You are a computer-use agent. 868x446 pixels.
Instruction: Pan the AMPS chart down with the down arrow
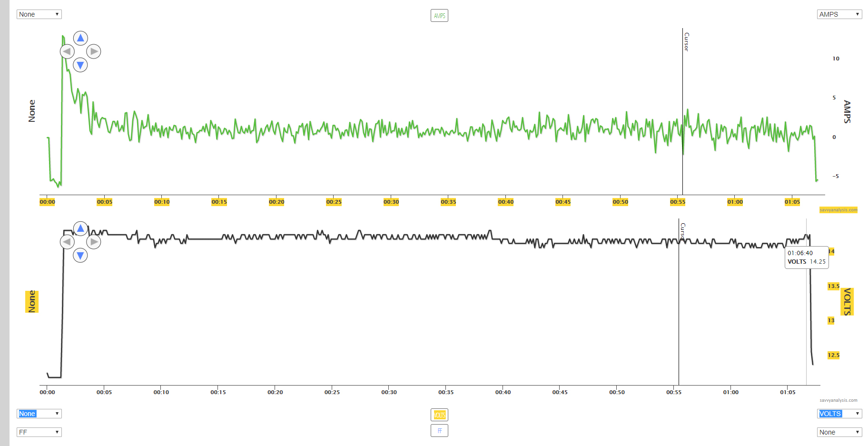click(80, 65)
